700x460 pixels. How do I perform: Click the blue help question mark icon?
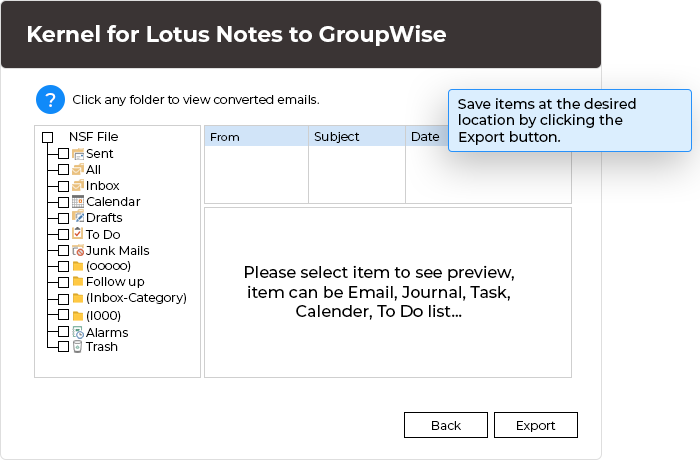pyautogui.click(x=50, y=100)
